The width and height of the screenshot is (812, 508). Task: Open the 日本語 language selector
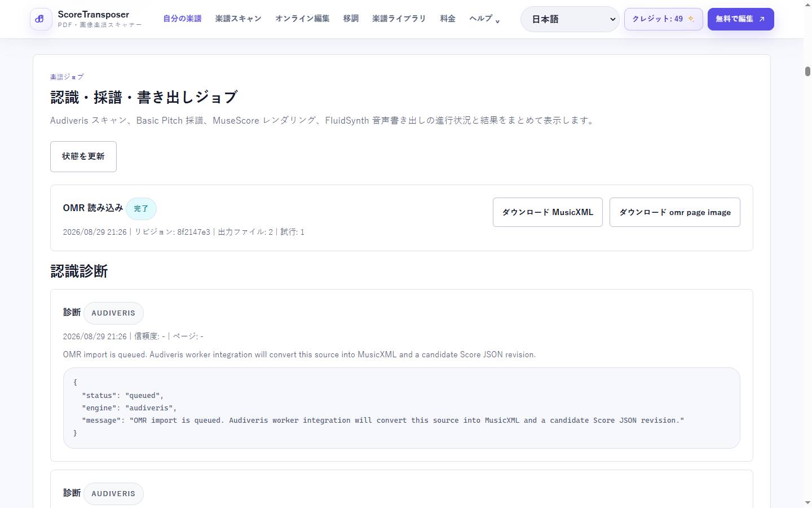570,19
